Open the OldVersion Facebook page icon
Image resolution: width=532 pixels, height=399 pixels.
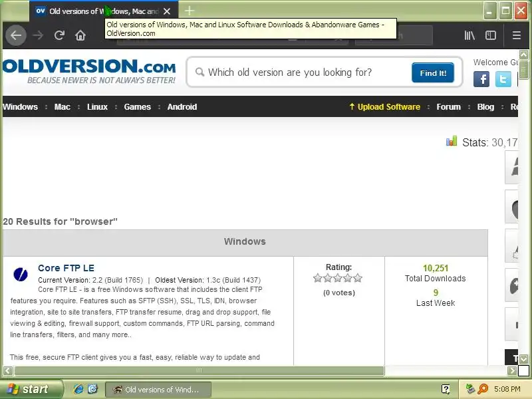point(481,79)
